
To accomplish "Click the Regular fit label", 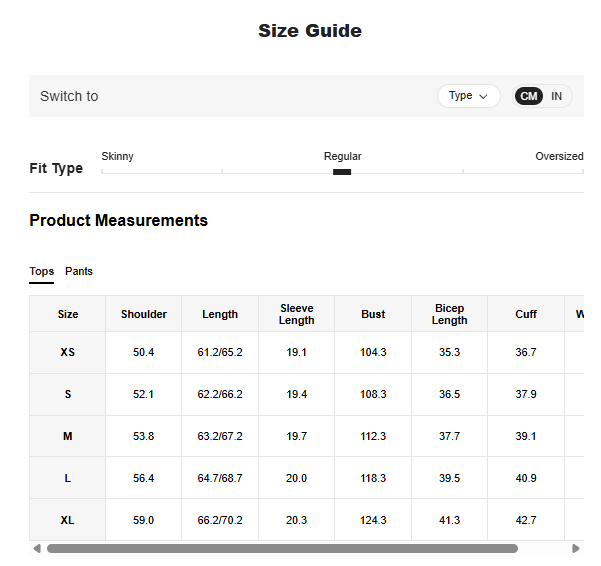I will coord(342,157).
